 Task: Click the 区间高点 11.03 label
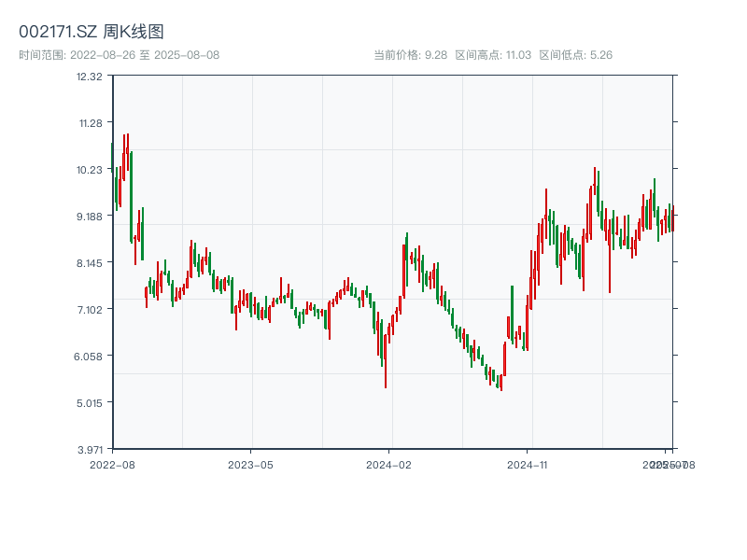[493, 55]
